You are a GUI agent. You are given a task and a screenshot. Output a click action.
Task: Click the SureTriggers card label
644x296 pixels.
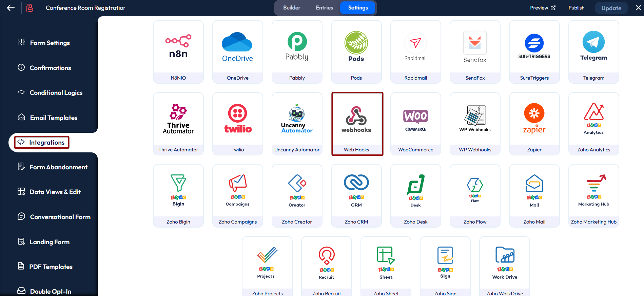(x=534, y=78)
